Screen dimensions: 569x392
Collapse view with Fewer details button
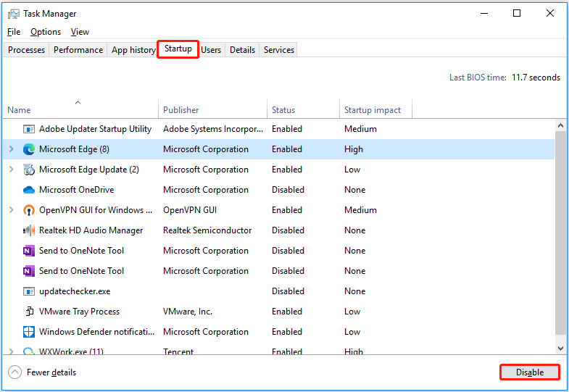click(43, 372)
